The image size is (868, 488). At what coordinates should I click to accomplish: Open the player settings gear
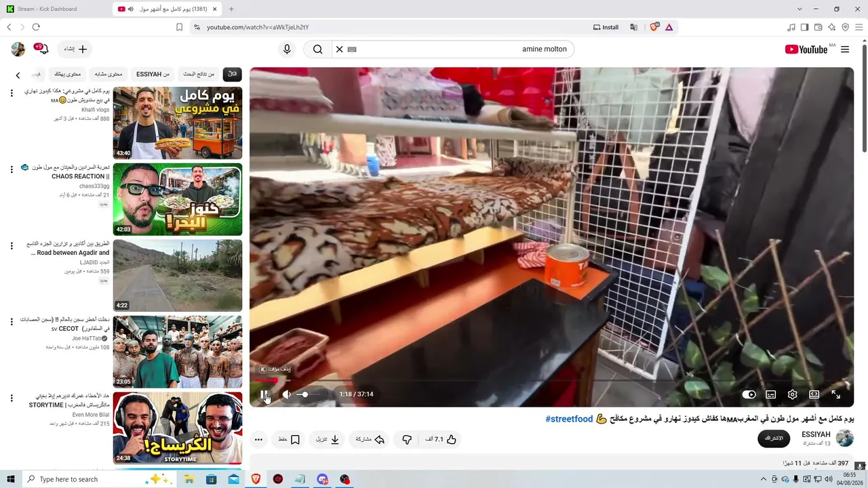click(x=793, y=394)
